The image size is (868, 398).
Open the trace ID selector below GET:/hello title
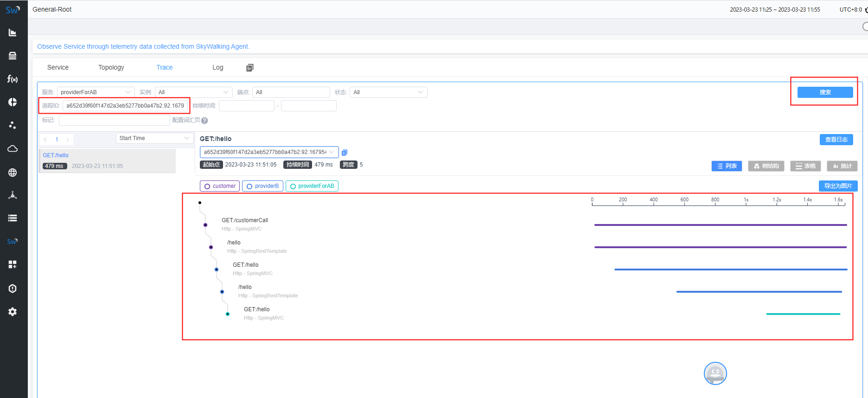(x=269, y=152)
